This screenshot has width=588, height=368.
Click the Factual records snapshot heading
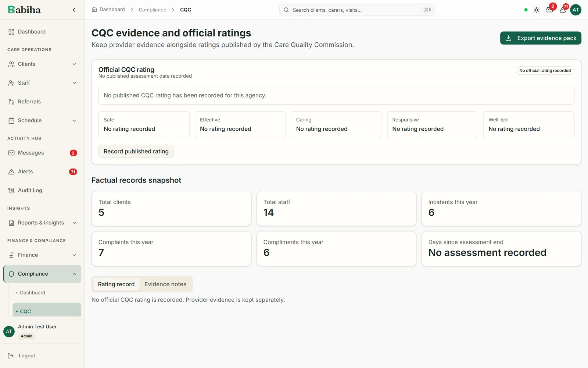(x=136, y=180)
